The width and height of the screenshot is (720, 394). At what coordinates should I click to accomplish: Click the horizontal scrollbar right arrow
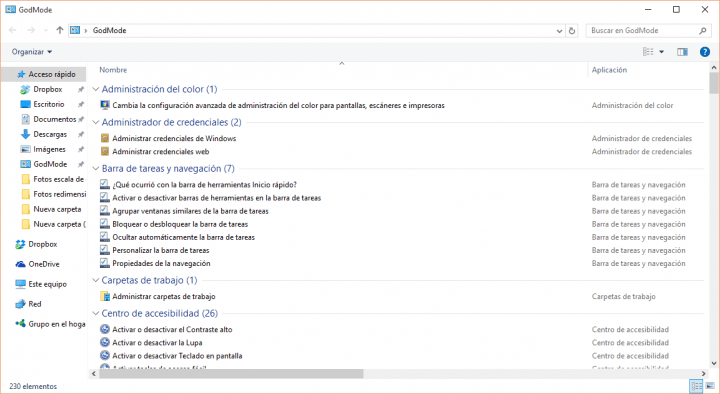[704, 374]
